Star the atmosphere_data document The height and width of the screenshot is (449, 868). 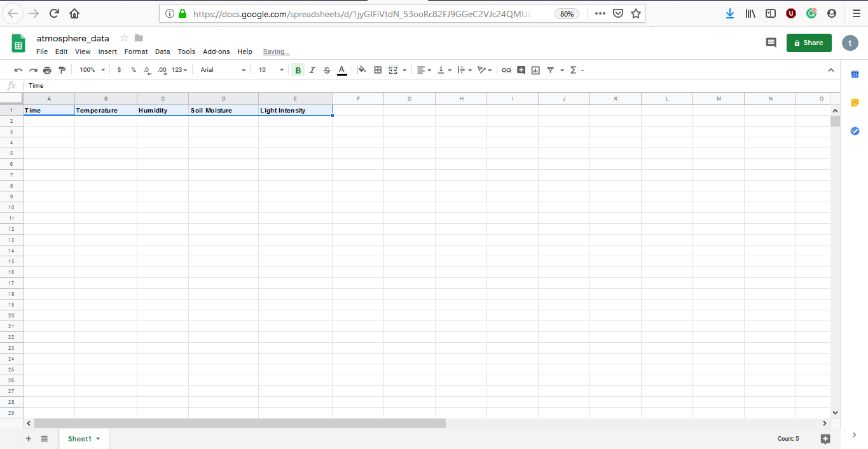(x=125, y=38)
